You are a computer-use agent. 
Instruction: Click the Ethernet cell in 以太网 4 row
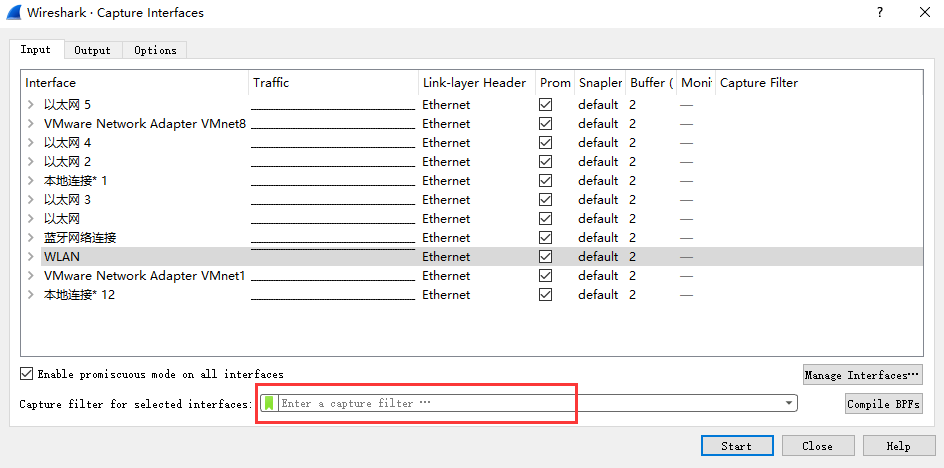(446, 143)
